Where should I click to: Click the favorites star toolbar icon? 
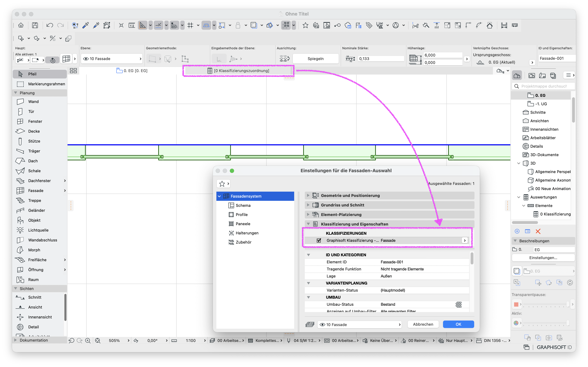pyautogui.click(x=305, y=25)
